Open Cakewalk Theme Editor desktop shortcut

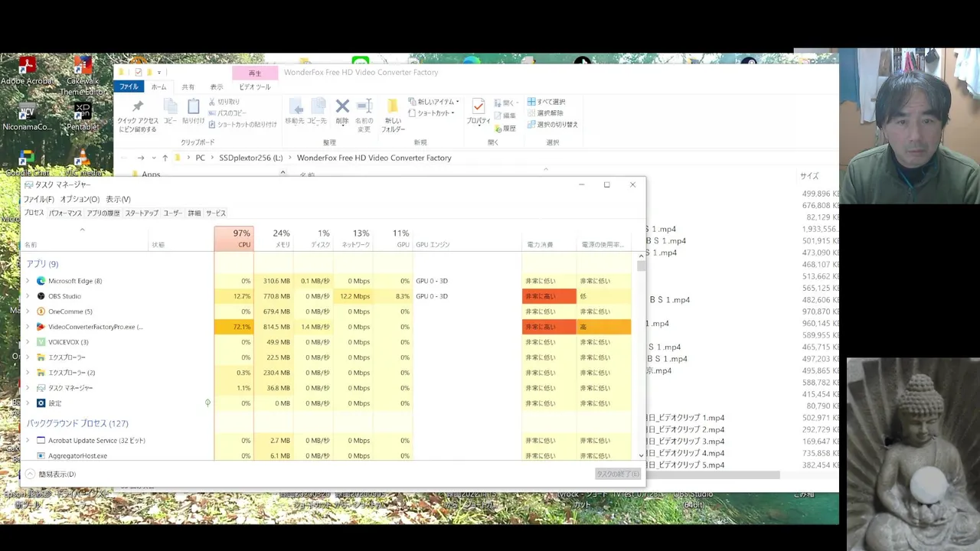83,77
